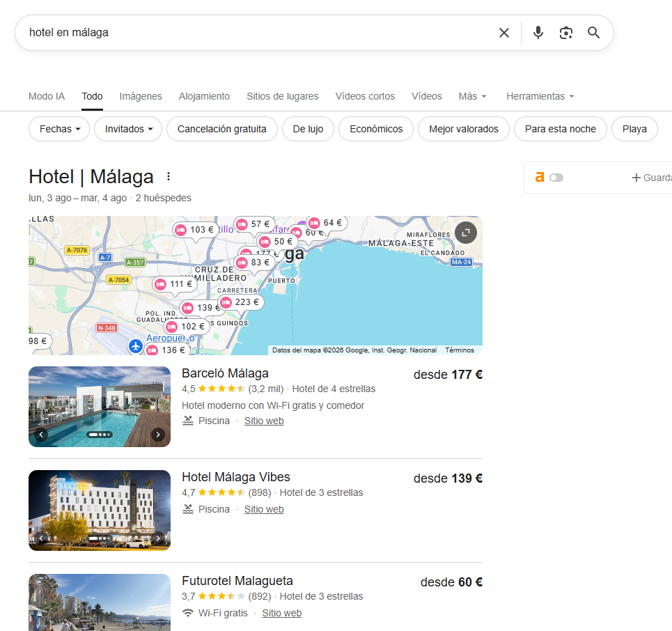Apply Playa filter chip
Image resolution: width=672 pixels, height=631 pixels.
[634, 129]
